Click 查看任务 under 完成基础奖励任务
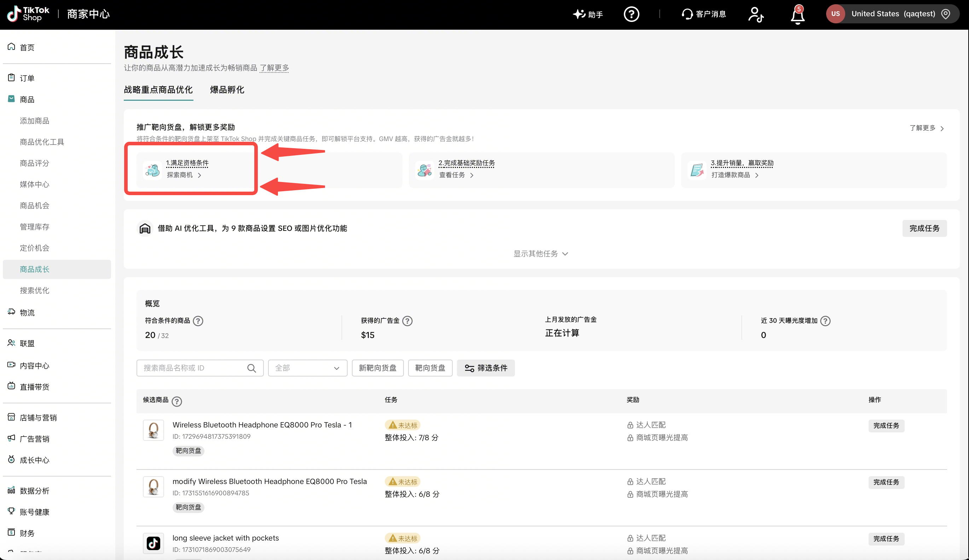The image size is (969, 560). coord(456,175)
